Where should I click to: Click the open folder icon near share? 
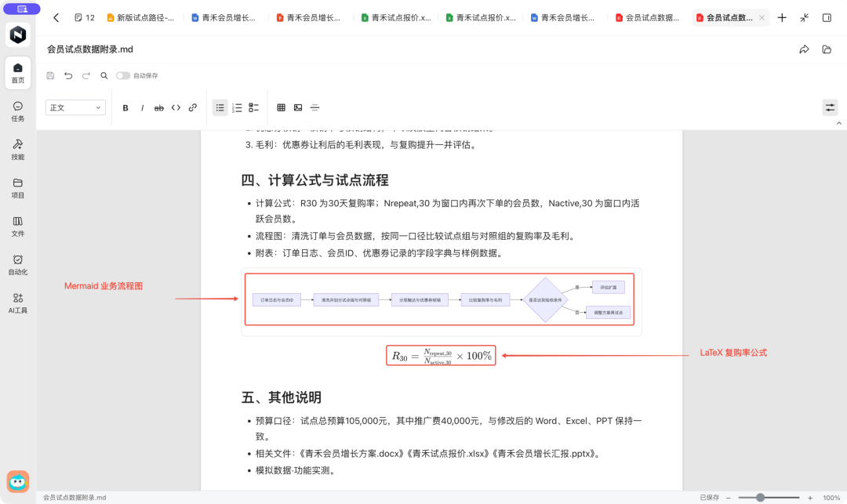827,49
